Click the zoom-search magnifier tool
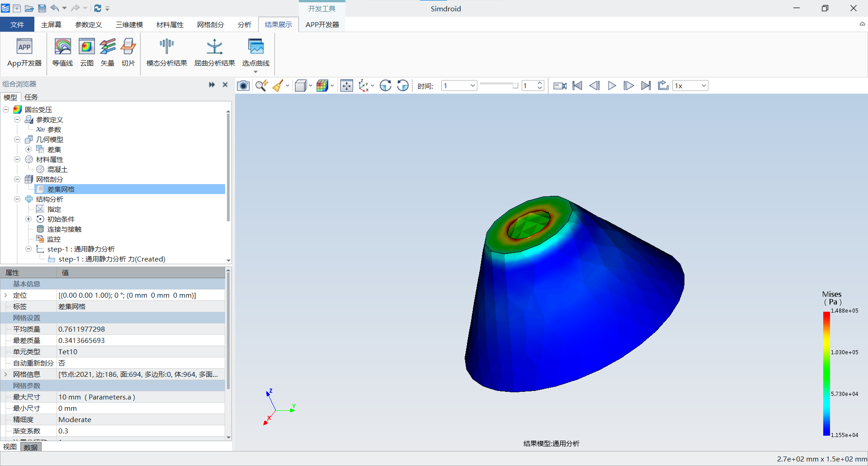 point(261,86)
